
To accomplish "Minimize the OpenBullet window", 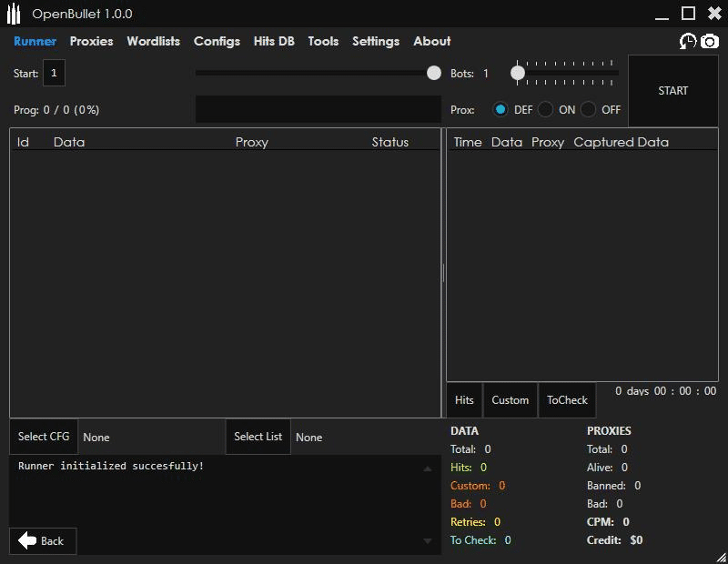I will pyautogui.click(x=662, y=14).
